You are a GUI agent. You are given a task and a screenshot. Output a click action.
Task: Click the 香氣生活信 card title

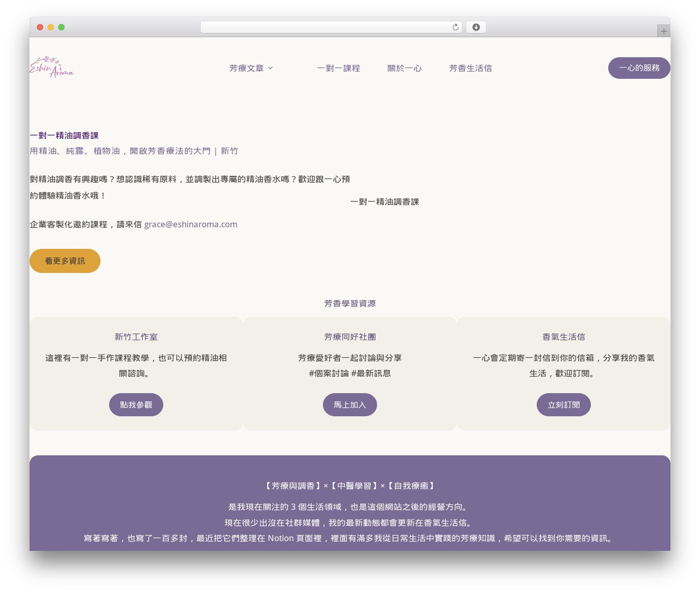tap(564, 337)
